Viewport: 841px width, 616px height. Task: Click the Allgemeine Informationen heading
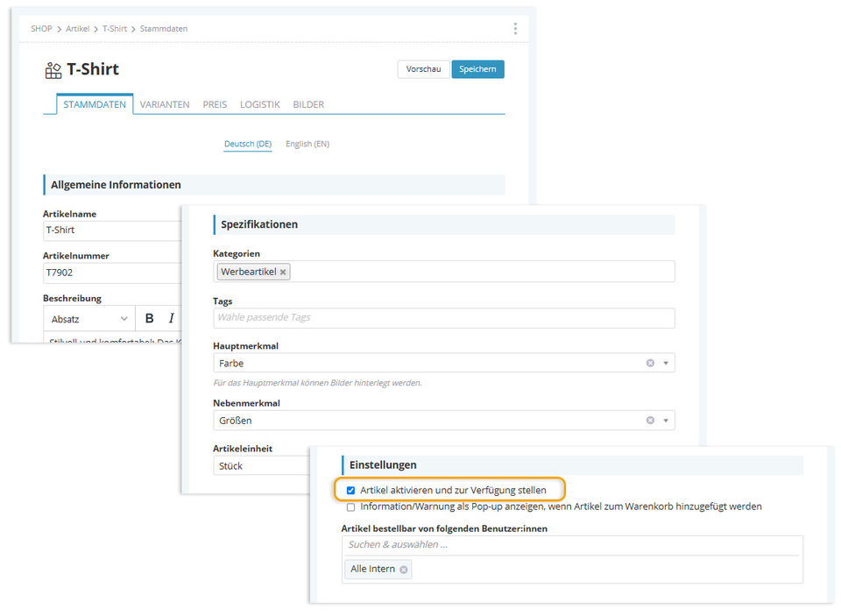(116, 185)
